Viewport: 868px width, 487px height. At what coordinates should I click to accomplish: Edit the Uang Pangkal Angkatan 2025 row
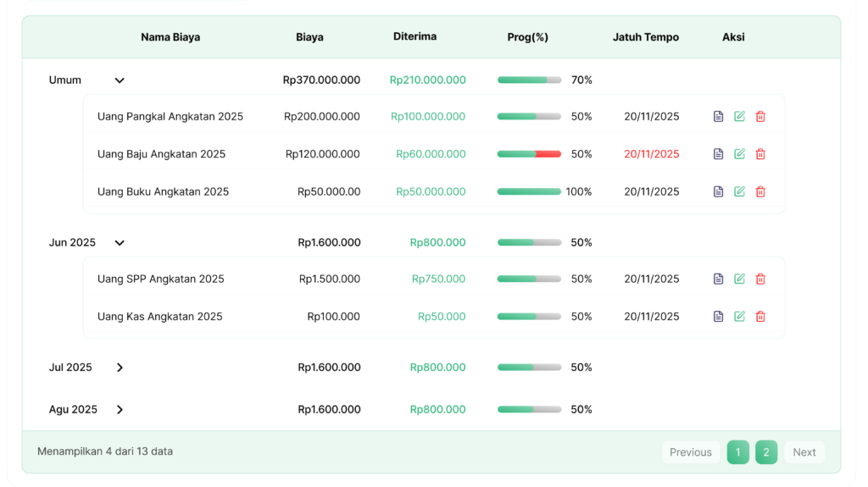[739, 117]
